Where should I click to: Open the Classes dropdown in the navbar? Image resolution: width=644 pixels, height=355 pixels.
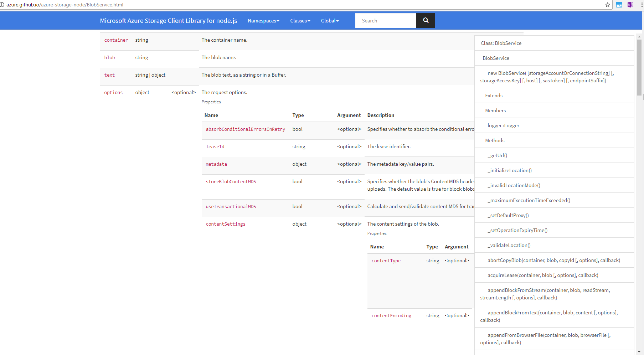pyautogui.click(x=300, y=21)
